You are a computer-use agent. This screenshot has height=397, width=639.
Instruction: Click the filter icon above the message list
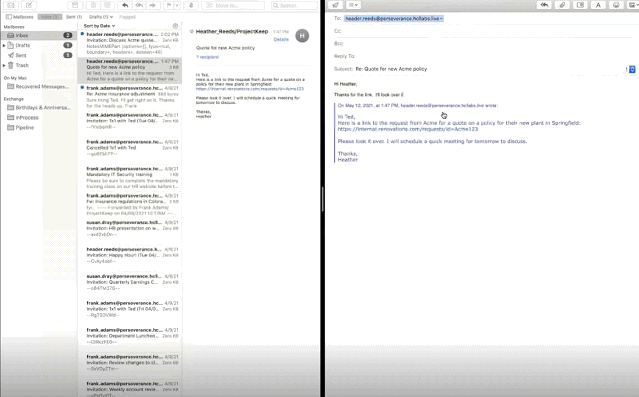click(175, 26)
